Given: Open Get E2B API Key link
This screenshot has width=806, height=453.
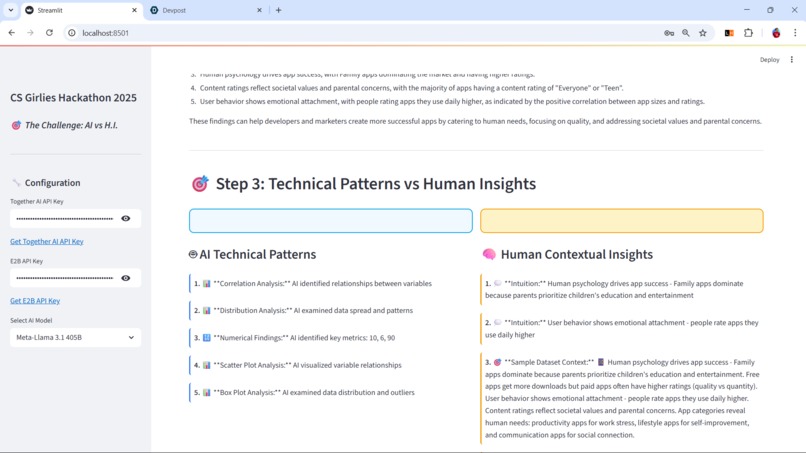Looking at the screenshot, I should coord(35,301).
